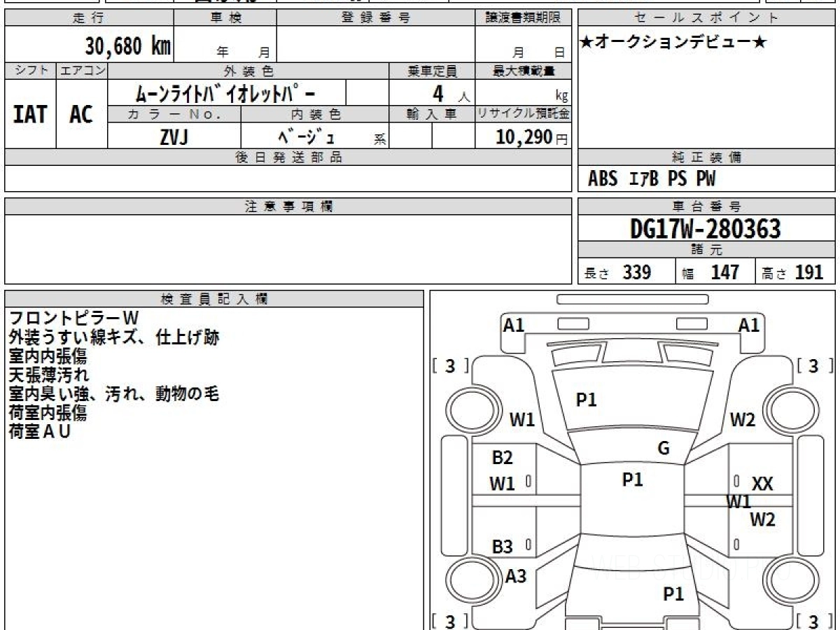Viewport: 840px width, 630px height.
Task: Select the AC air conditioner value
Action: pos(81,114)
